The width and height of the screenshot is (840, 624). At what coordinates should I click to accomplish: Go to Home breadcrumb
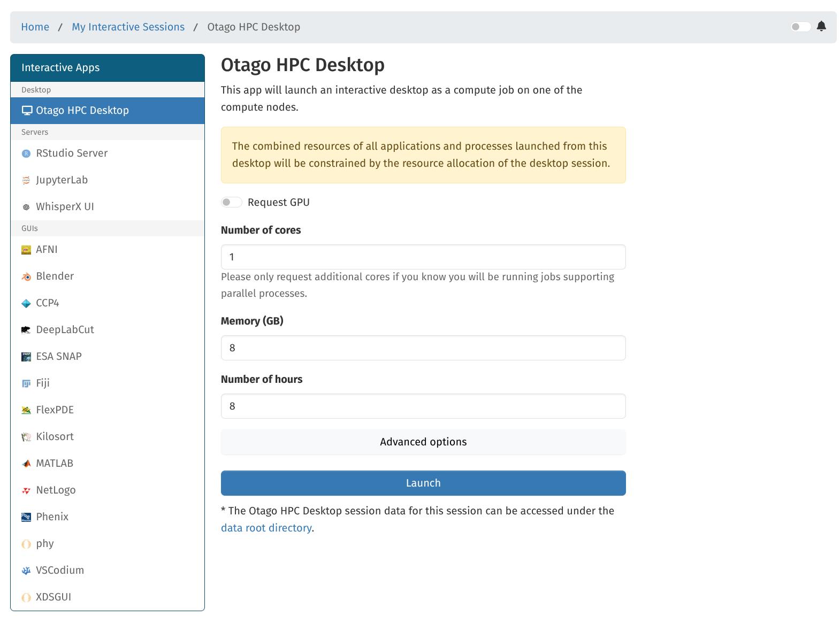click(x=35, y=27)
